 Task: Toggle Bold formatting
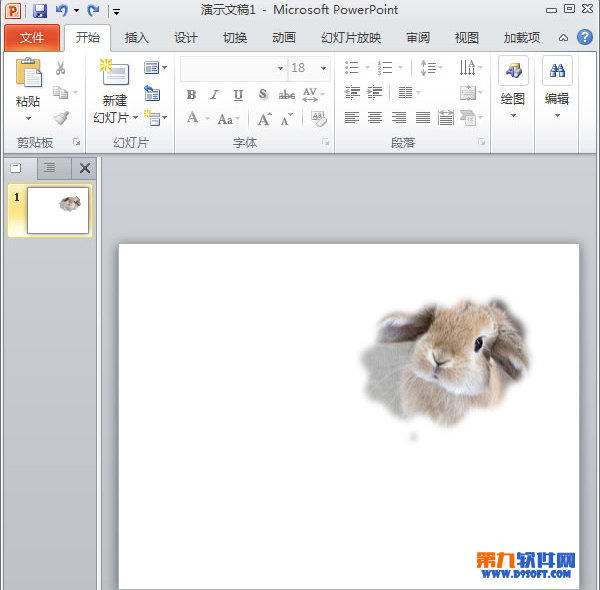coord(192,95)
